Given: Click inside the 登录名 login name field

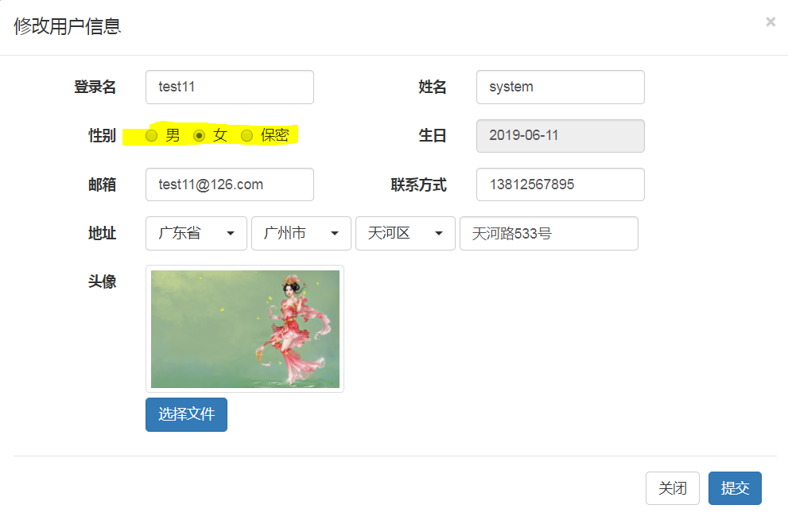Looking at the screenshot, I should [229, 87].
